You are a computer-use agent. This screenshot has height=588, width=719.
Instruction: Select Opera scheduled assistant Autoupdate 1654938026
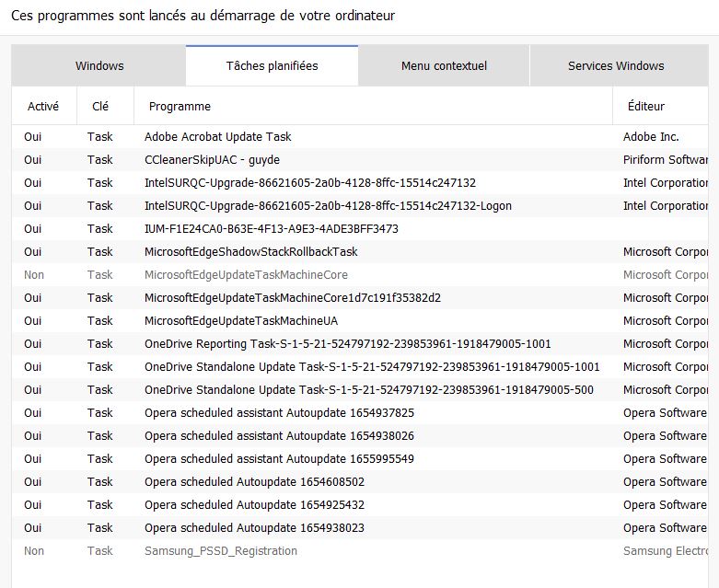point(360,435)
